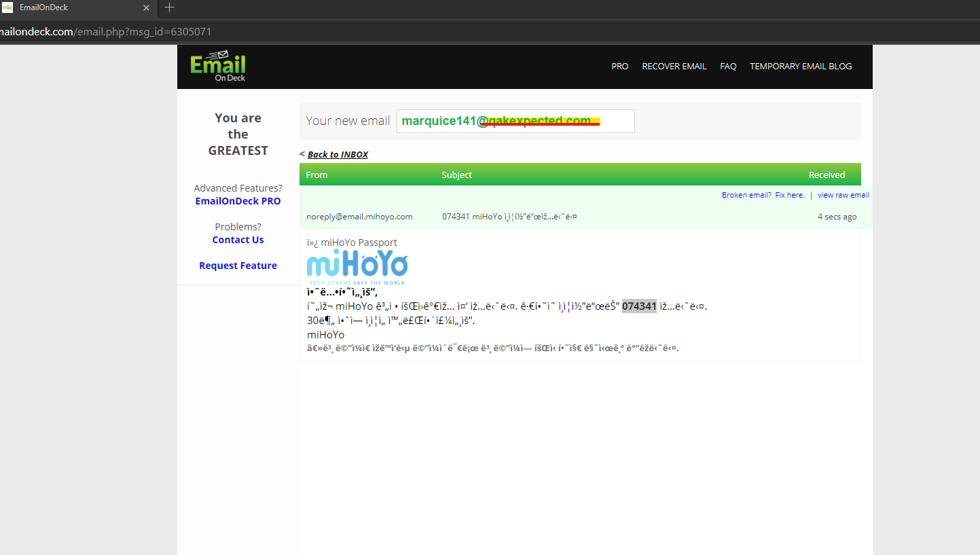Open the FAQ page
The image size is (980, 555).
coord(728,67)
